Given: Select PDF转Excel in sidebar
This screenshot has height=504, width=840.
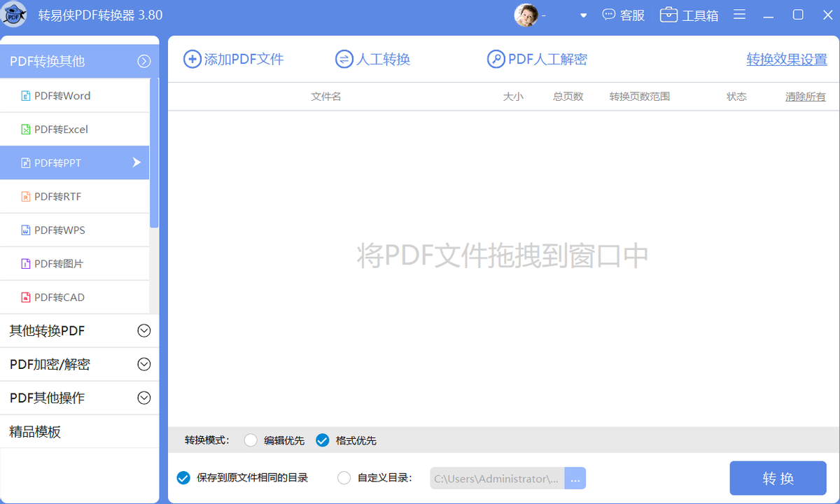Looking at the screenshot, I should click(x=75, y=129).
